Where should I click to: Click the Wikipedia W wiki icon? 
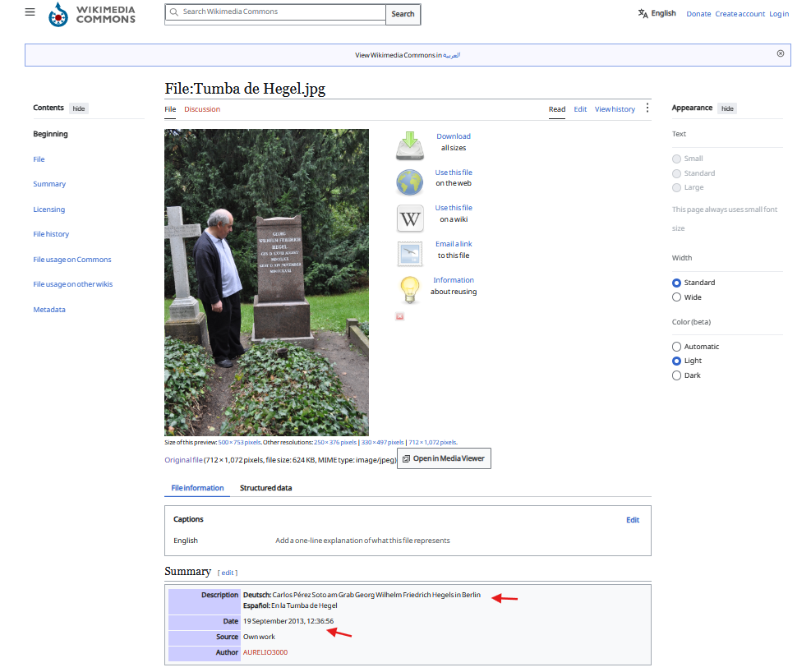coord(410,219)
